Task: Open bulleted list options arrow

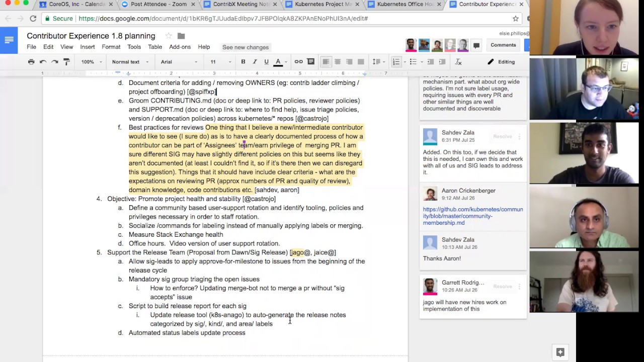Action: [x=421, y=62]
